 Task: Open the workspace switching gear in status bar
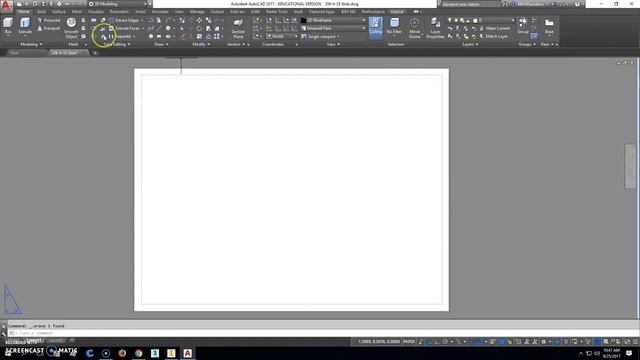point(543,342)
